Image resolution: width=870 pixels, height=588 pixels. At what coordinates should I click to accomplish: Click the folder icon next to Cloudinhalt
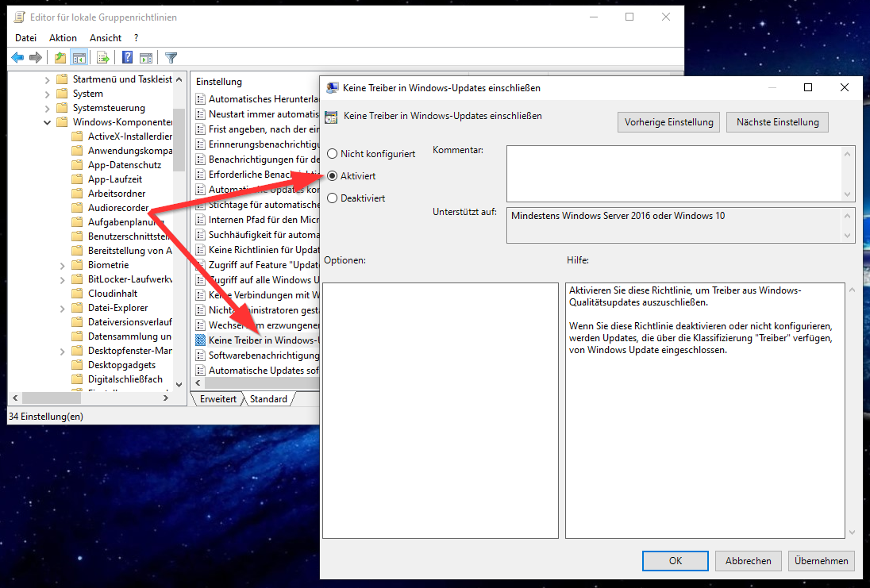click(77, 294)
